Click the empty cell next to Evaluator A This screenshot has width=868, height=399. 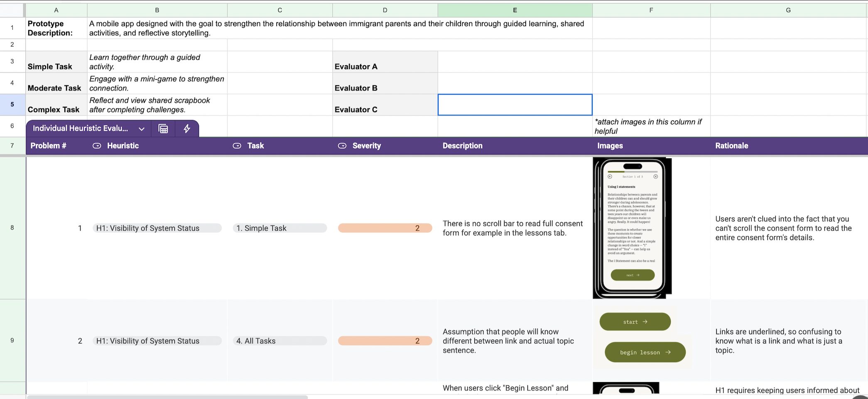coord(515,62)
